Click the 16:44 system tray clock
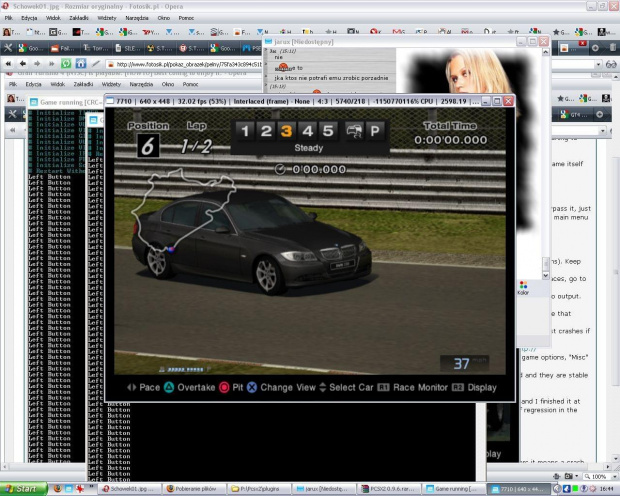Viewport: 620px width, 496px height. tap(609, 489)
